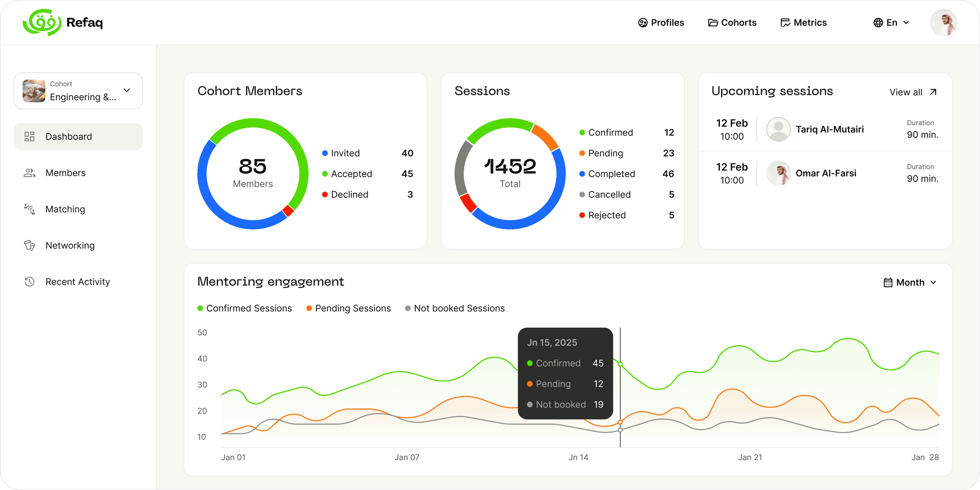
Task: Click the Refaq logo icon
Action: point(42,23)
